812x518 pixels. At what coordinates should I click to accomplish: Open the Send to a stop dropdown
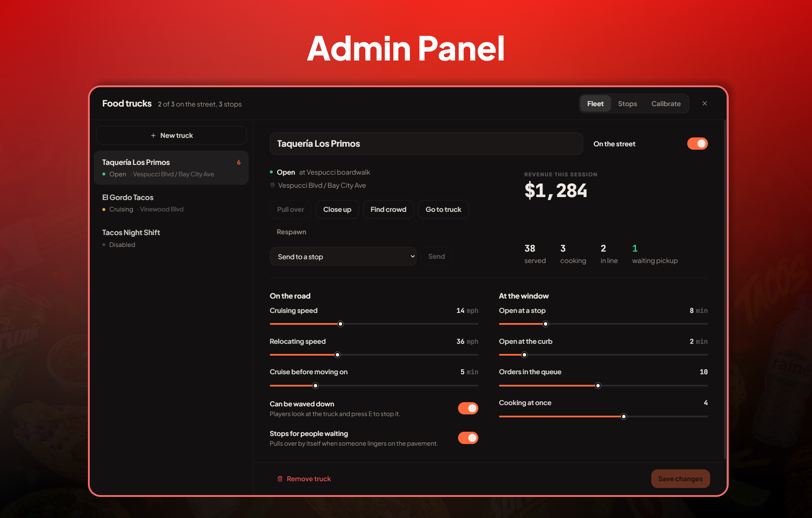click(x=343, y=256)
